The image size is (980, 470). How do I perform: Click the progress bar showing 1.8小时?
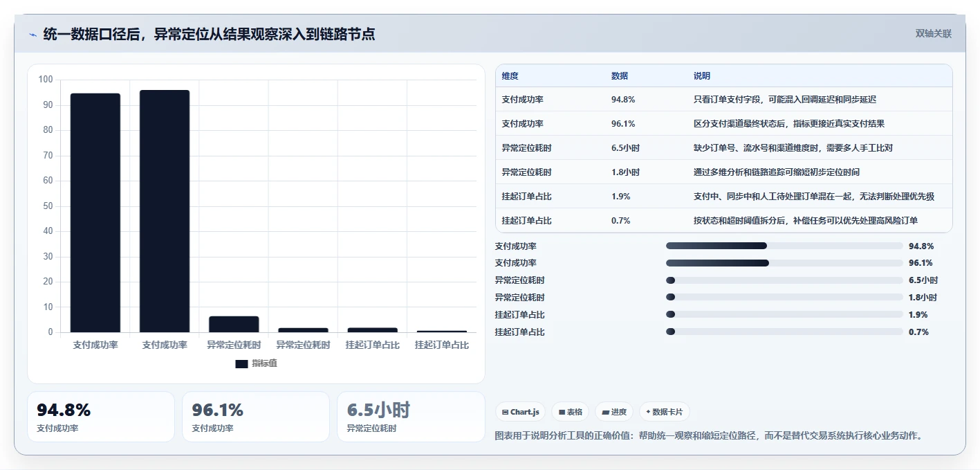(784, 298)
